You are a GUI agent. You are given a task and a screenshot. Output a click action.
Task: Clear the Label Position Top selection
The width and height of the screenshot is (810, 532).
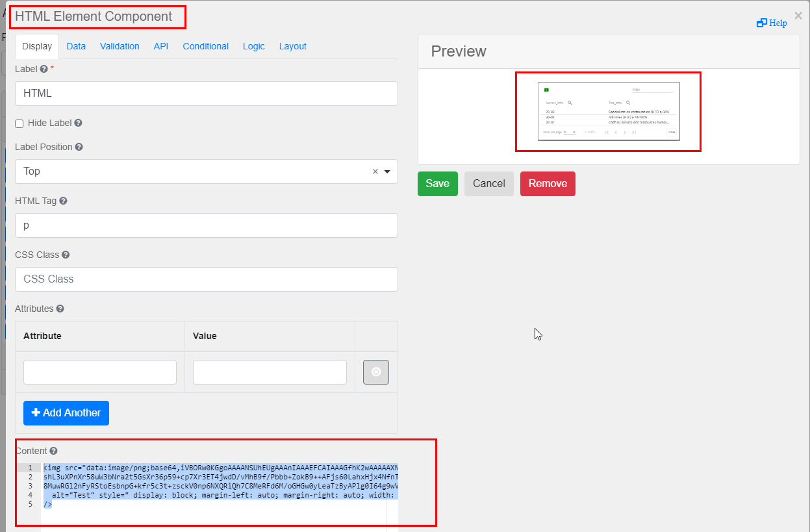click(375, 172)
